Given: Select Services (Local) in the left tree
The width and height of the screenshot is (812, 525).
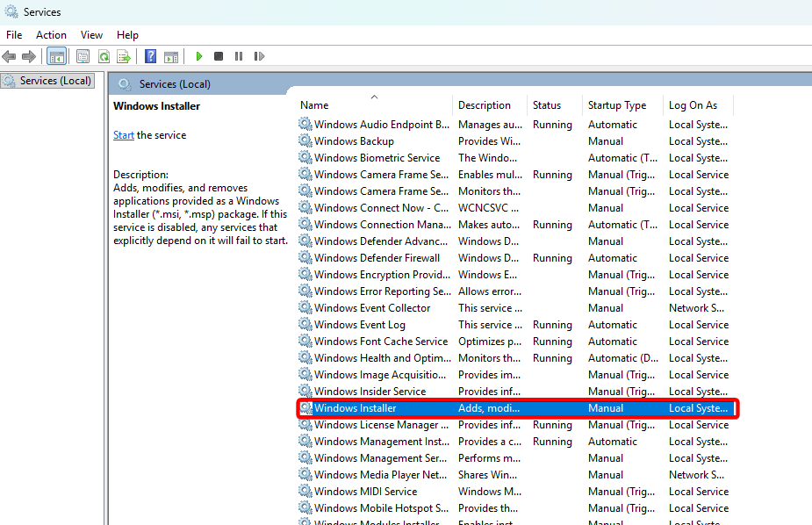Looking at the screenshot, I should (x=47, y=81).
